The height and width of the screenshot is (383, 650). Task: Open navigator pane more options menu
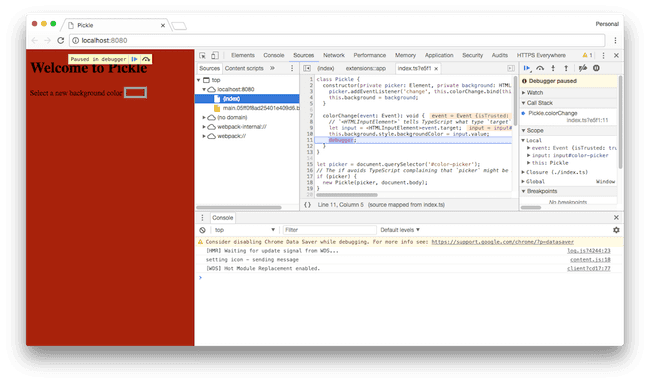pos(292,68)
